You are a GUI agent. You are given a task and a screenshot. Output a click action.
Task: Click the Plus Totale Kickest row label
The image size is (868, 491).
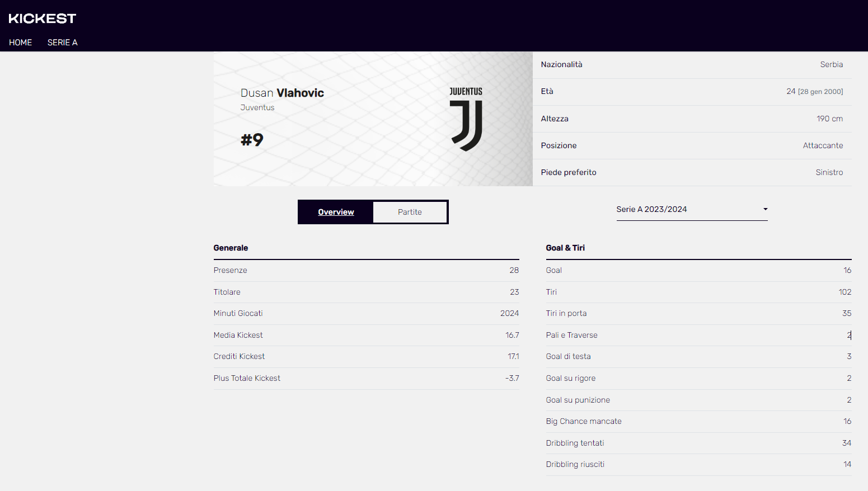[x=247, y=378]
